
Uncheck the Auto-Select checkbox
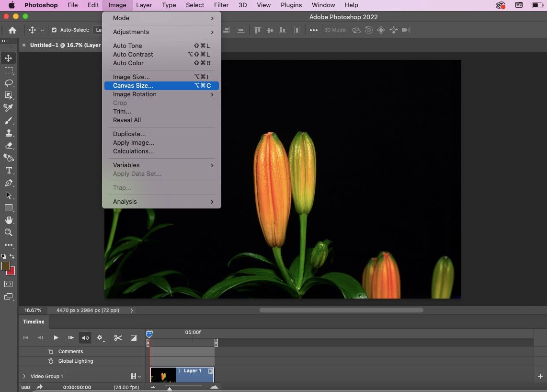(54, 30)
